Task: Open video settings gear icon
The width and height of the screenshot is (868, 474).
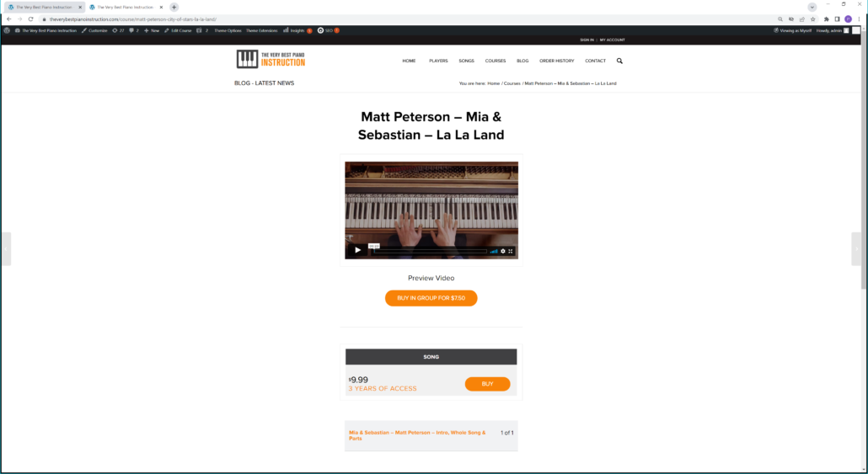Action: click(502, 251)
